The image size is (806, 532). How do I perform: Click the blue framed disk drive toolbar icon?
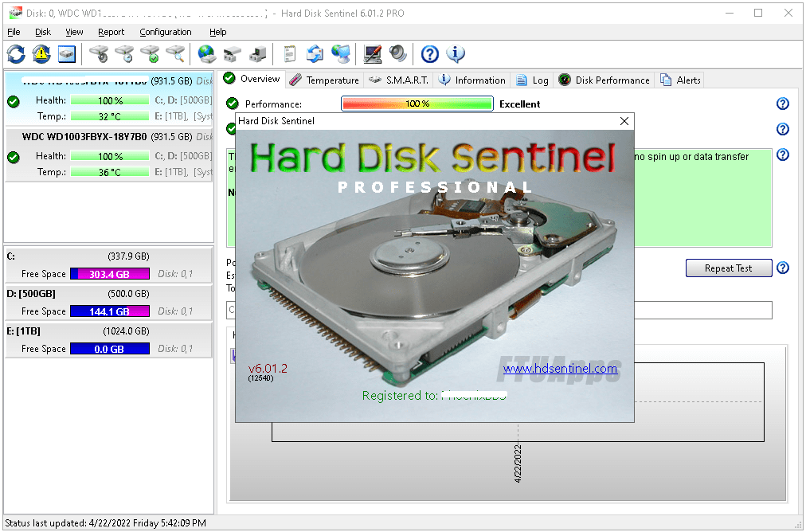[x=67, y=53]
